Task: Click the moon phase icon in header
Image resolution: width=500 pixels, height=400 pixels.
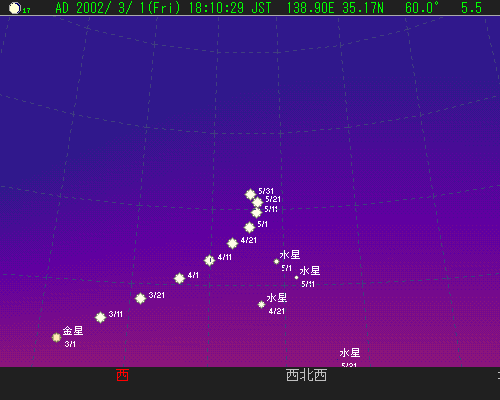Action: pyautogui.click(x=15, y=8)
